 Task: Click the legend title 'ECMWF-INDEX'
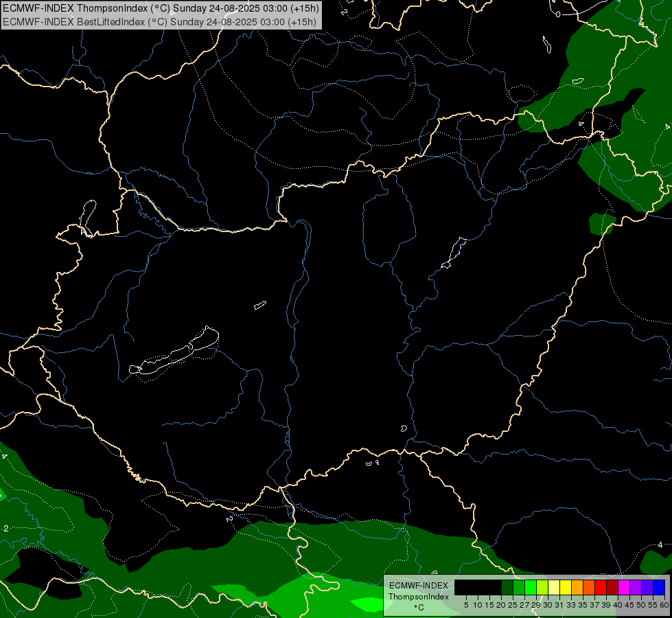tap(418, 586)
